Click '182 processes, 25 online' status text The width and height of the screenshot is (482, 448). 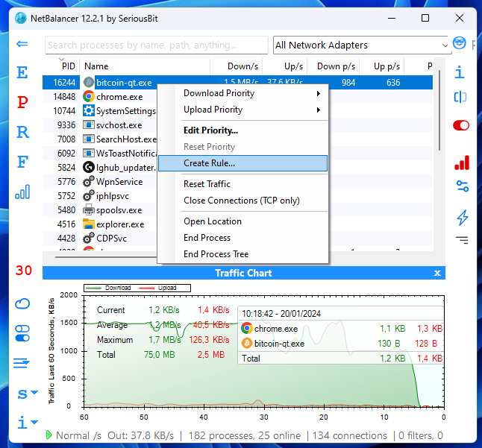click(x=245, y=435)
